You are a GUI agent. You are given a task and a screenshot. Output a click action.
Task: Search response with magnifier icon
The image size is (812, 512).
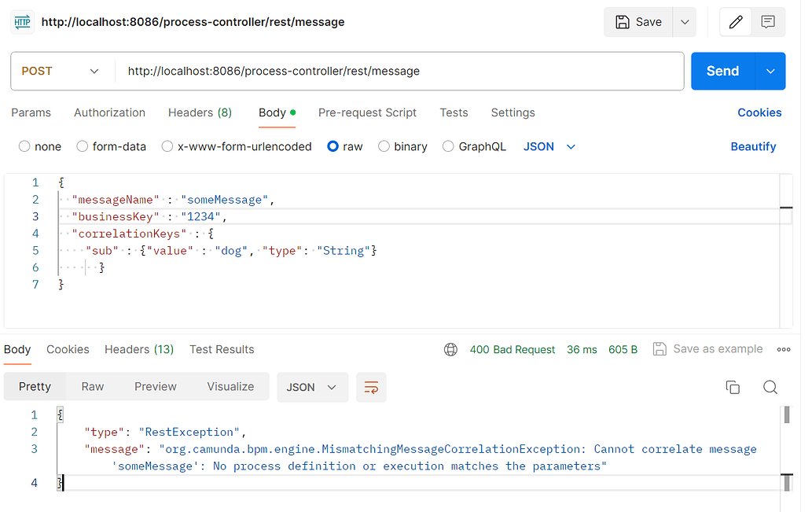770,387
